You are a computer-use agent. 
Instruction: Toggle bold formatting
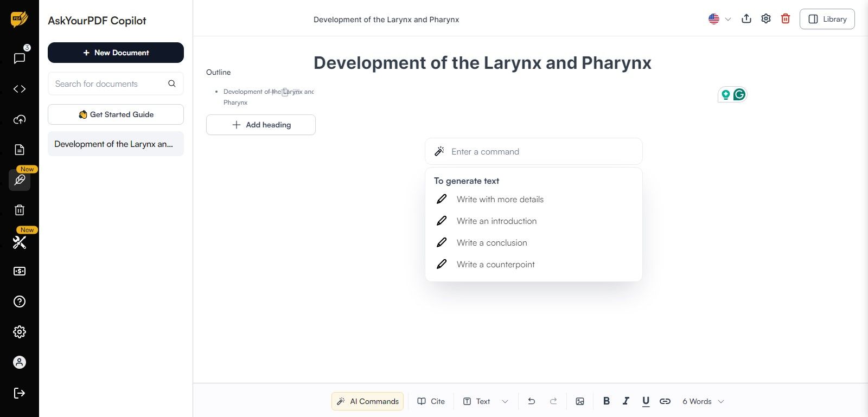pos(607,401)
